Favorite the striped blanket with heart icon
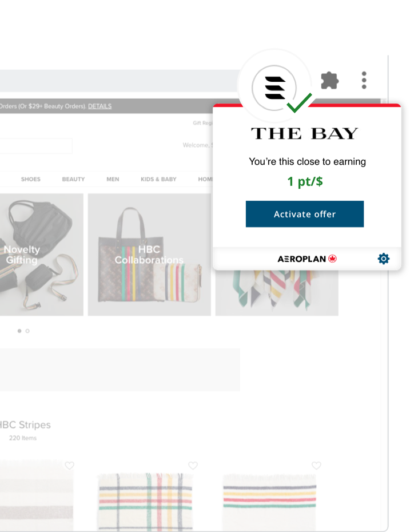 coord(316,465)
